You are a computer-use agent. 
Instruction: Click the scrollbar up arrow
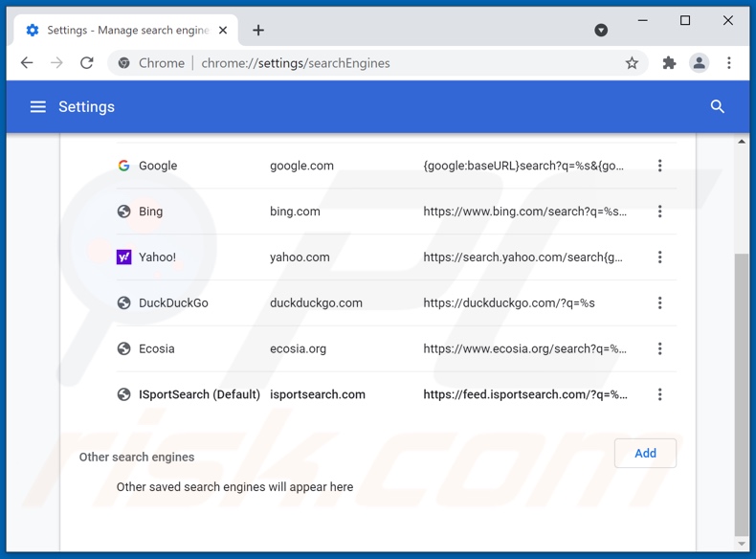742,142
